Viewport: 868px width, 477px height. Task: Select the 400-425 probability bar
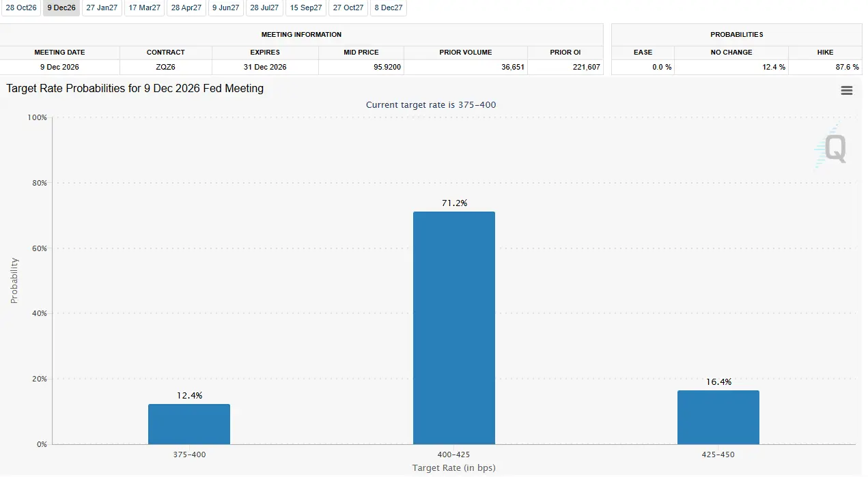454,328
